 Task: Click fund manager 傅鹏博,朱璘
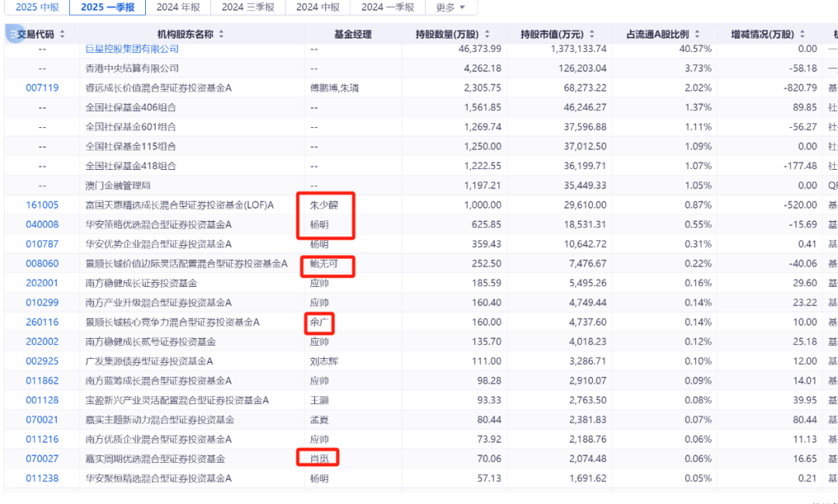(x=334, y=88)
